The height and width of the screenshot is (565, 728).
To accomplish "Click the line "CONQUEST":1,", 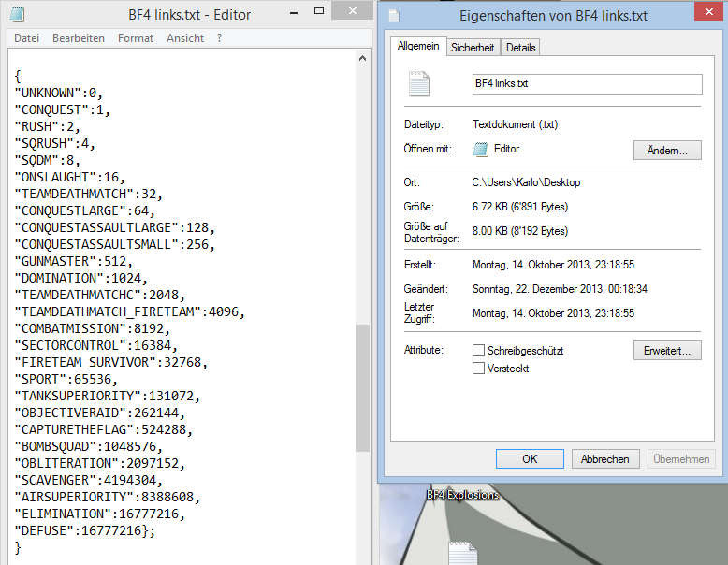I will tap(62, 110).
